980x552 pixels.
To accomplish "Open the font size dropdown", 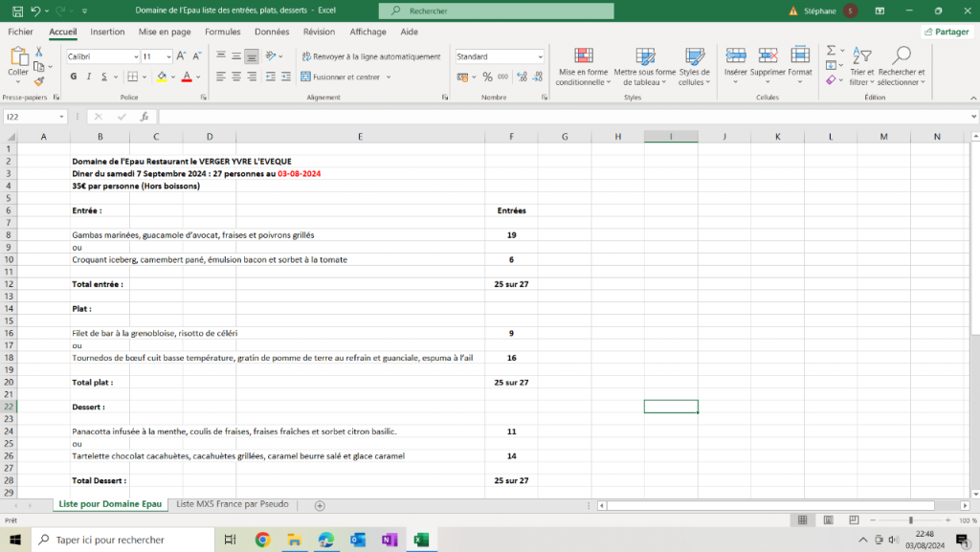I will (x=168, y=56).
